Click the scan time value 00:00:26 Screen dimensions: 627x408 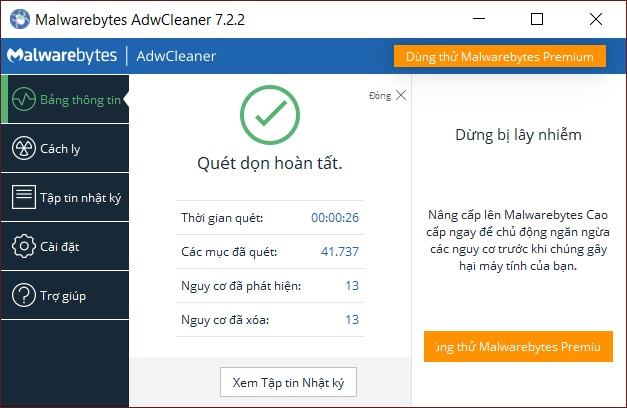pyautogui.click(x=335, y=218)
